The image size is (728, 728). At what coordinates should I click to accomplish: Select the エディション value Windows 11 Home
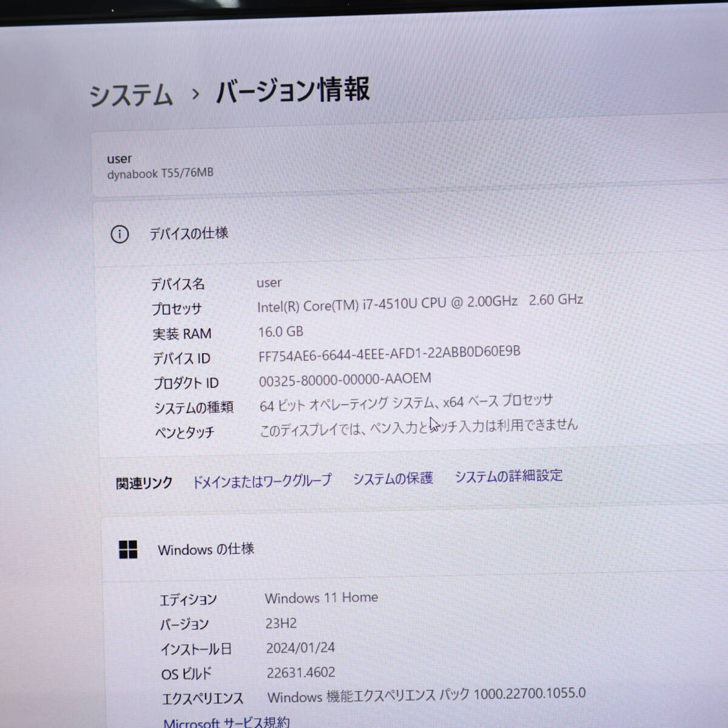[x=322, y=598]
